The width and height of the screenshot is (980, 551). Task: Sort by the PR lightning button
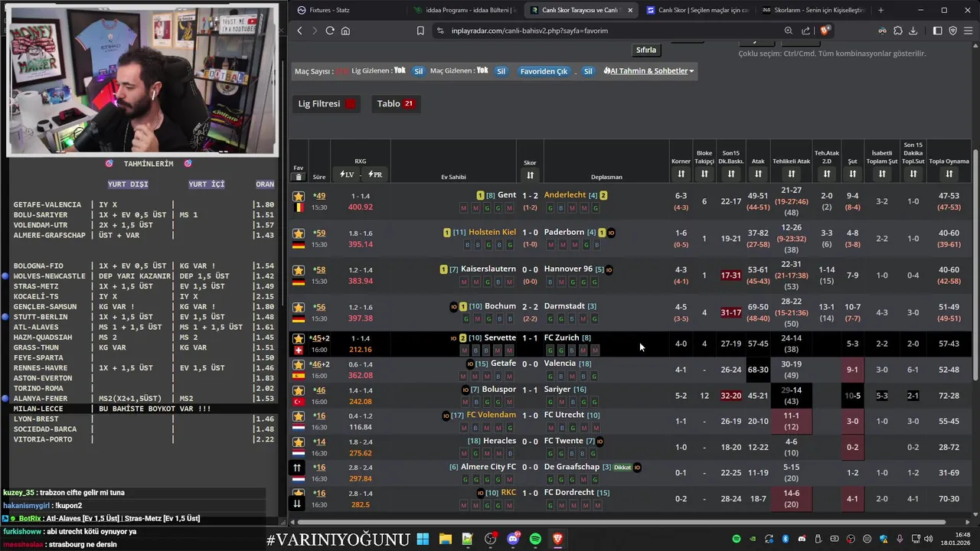pyautogui.click(x=375, y=174)
